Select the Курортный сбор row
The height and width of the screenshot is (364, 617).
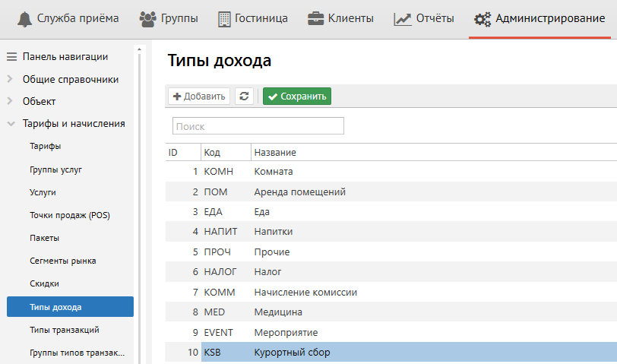[293, 353]
